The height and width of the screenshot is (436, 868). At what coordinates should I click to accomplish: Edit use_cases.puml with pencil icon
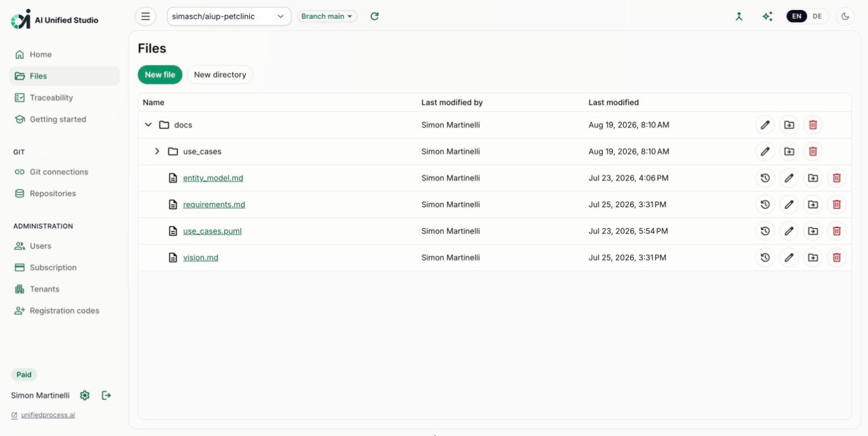point(789,231)
